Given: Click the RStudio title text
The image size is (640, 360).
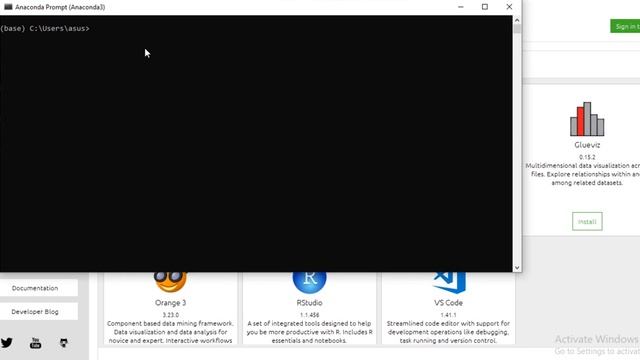Looking at the screenshot, I should point(309,303).
